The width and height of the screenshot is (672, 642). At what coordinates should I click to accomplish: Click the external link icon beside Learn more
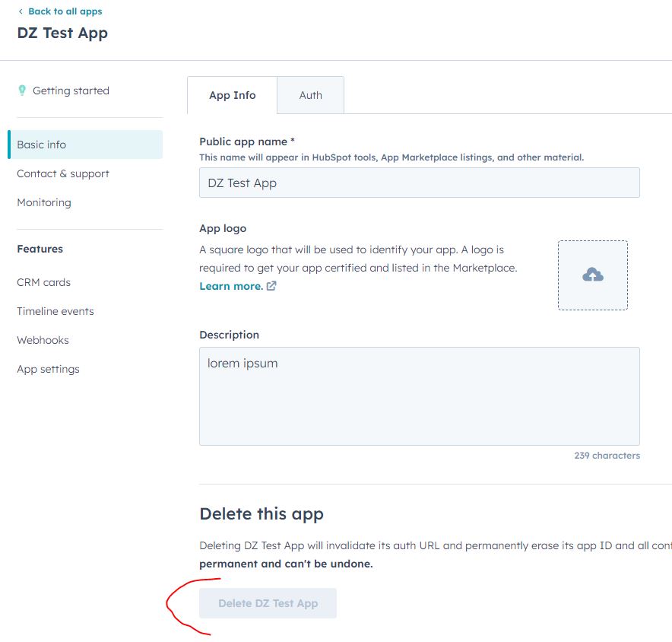coord(270,286)
